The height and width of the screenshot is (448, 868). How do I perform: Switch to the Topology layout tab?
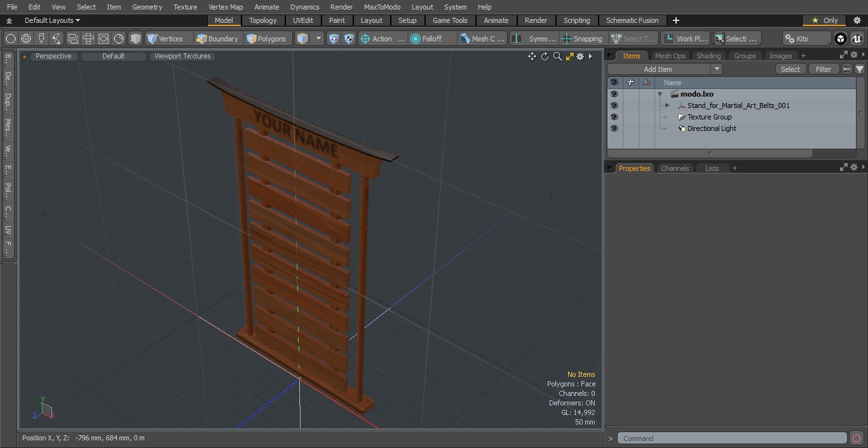263,20
